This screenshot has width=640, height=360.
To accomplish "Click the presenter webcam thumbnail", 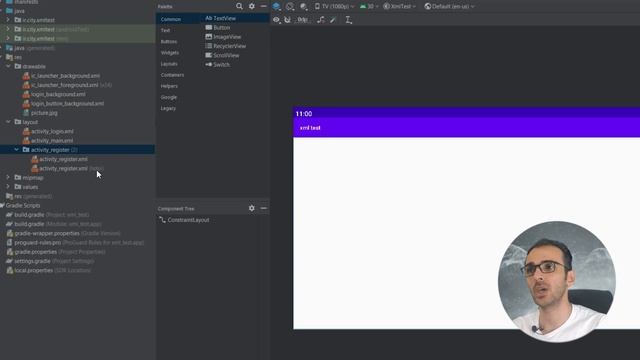I will coord(557,281).
